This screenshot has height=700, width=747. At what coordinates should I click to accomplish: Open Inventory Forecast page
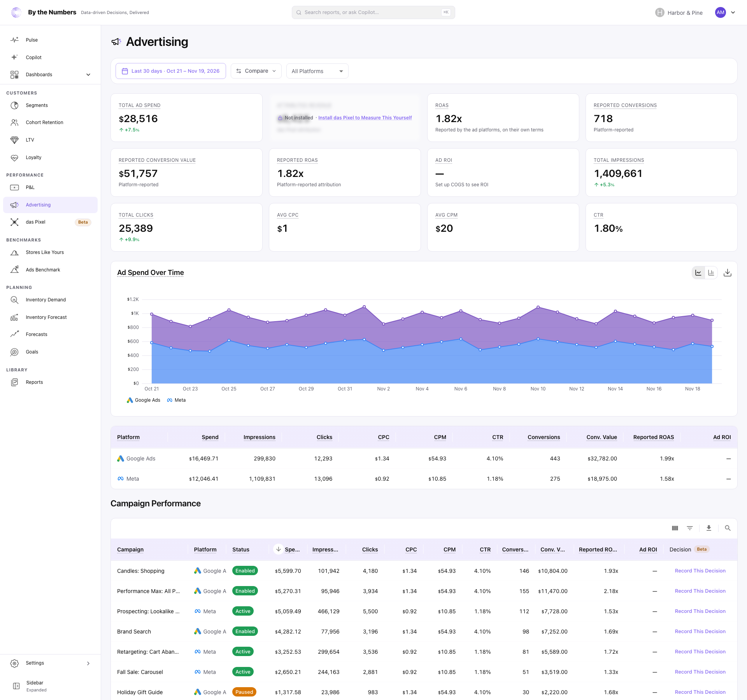50,317
